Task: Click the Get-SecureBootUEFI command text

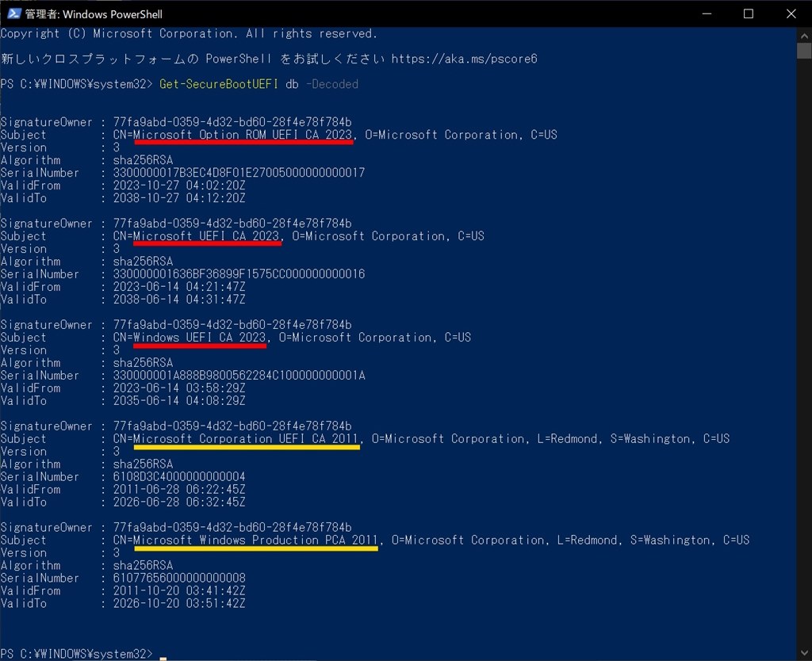Action: [x=219, y=84]
